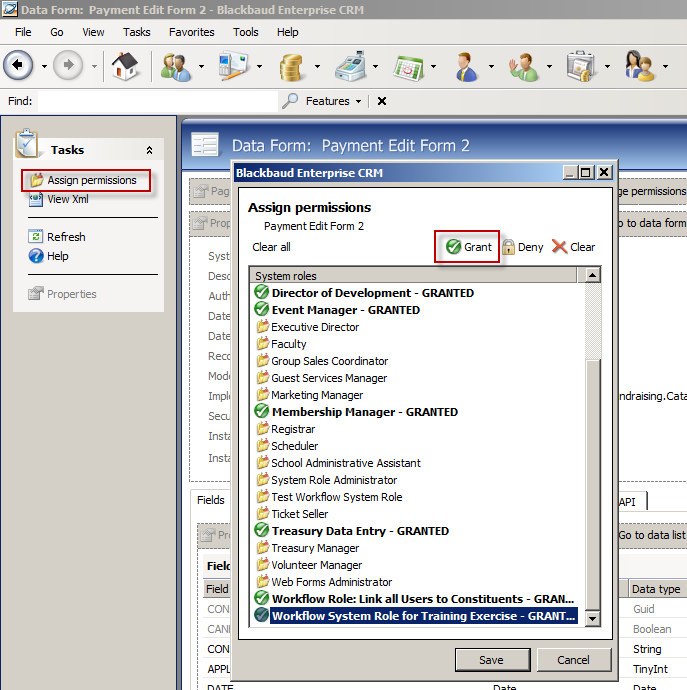Click the scrollbar down arrow in roles list
The width and height of the screenshot is (687, 690).
pyautogui.click(x=593, y=619)
